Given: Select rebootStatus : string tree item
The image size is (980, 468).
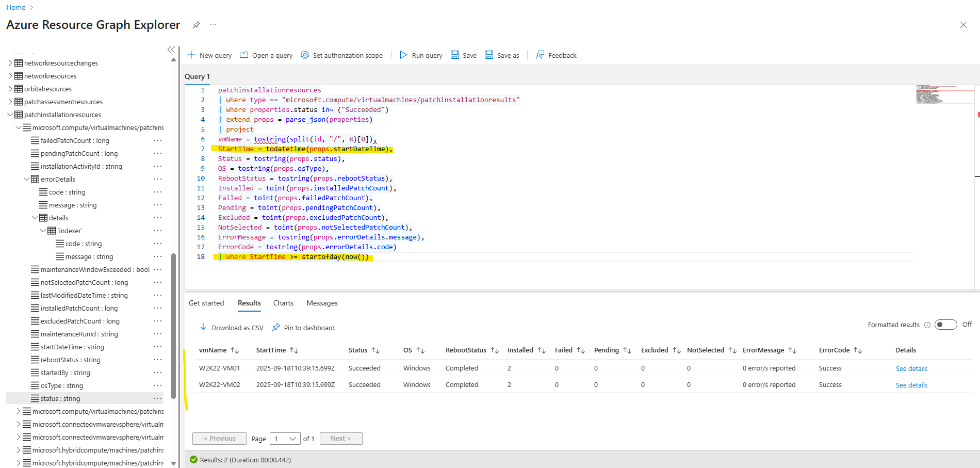Looking at the screenshot, I should (x=71, y=360).
